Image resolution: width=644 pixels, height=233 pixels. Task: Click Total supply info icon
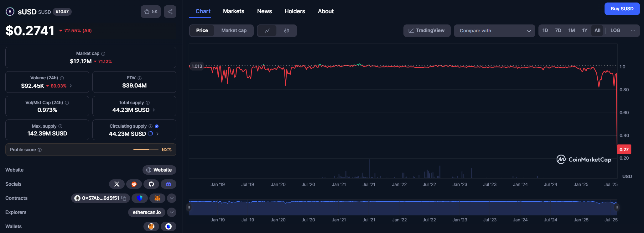148,103
